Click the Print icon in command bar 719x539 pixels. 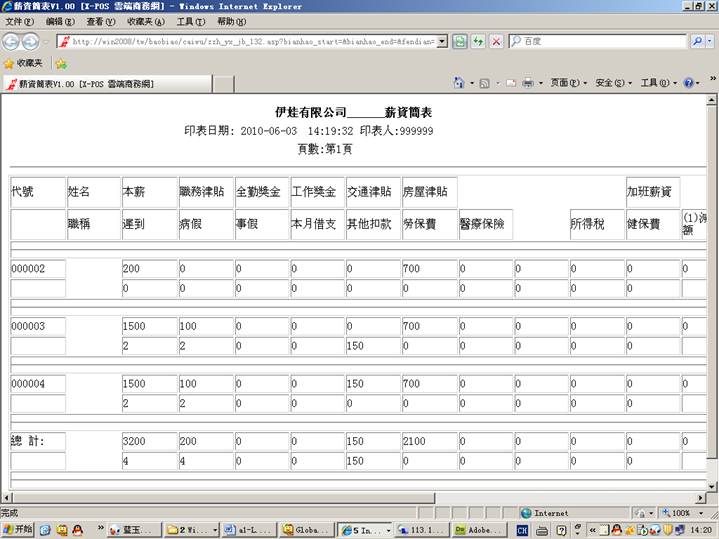(527, 83)
